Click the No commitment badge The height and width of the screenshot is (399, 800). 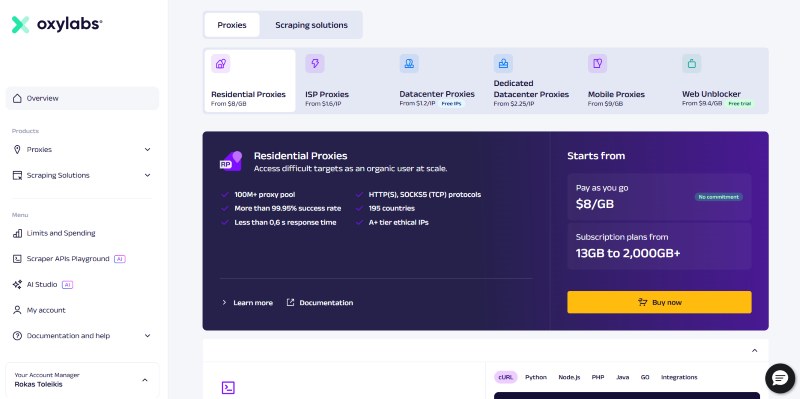coord(718,197)
